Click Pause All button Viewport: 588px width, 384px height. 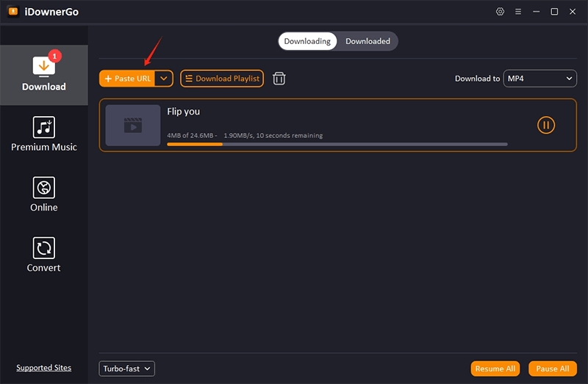pyautogui.click(x=553, y=369)
